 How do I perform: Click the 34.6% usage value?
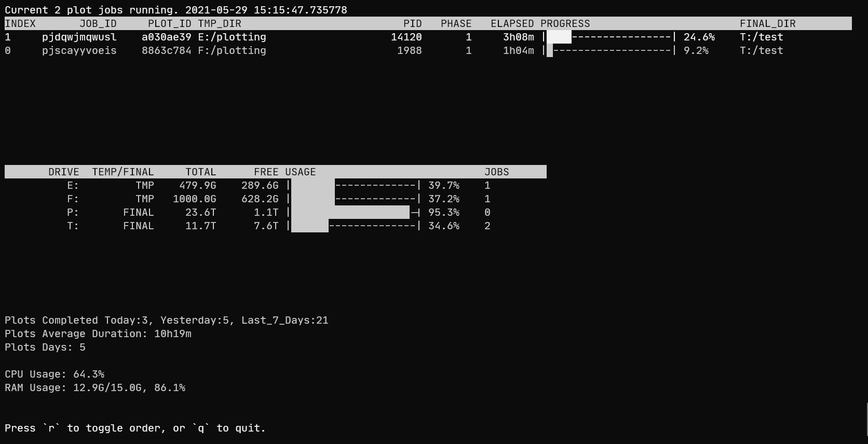tap(444, 226)
